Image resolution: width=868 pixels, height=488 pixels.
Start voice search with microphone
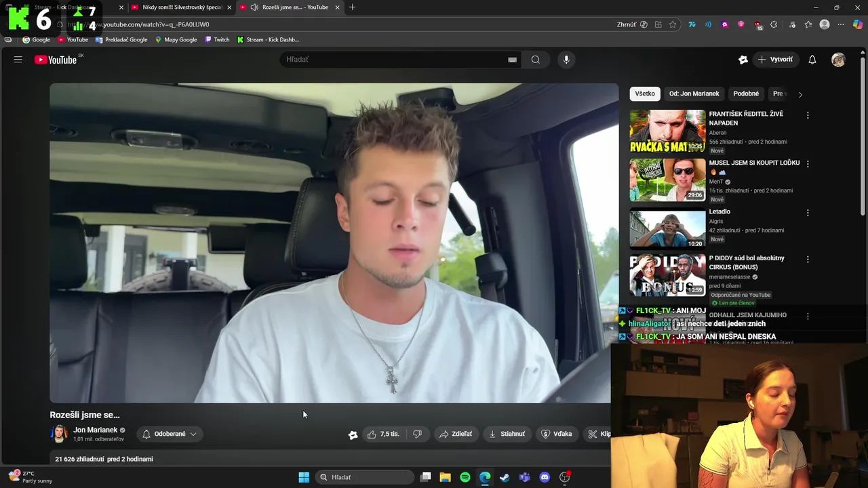(x=566, y=60)
